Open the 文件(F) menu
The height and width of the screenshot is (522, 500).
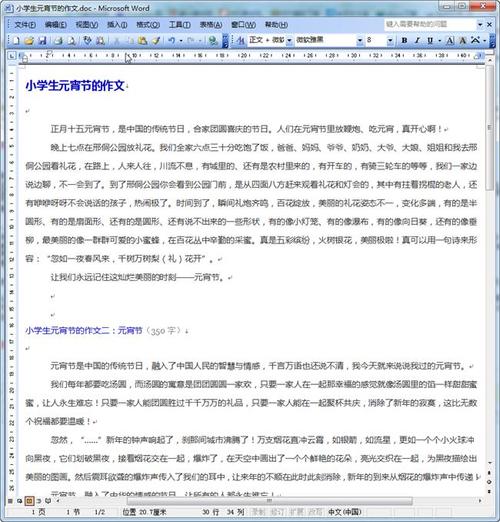[x=25, y=25]
